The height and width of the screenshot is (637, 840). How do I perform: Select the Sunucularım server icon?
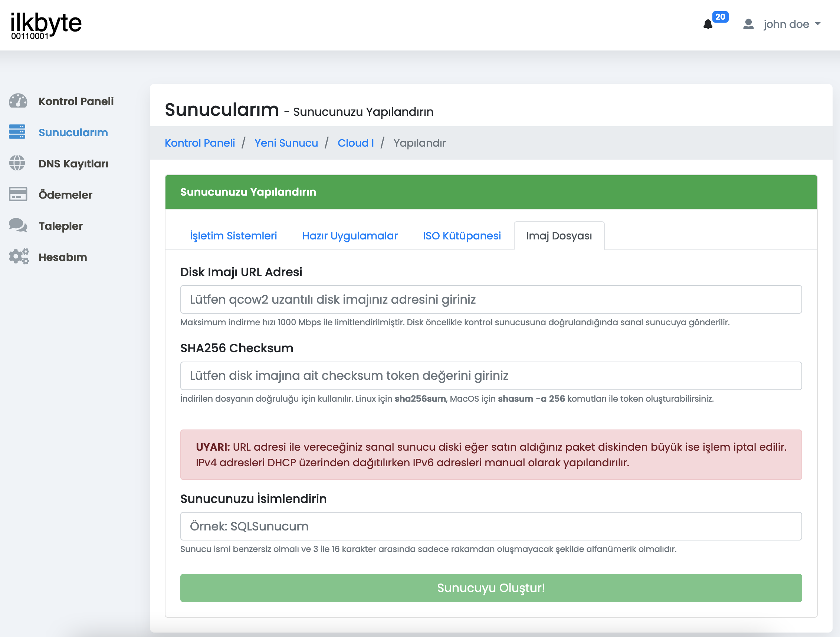(17, 132)
